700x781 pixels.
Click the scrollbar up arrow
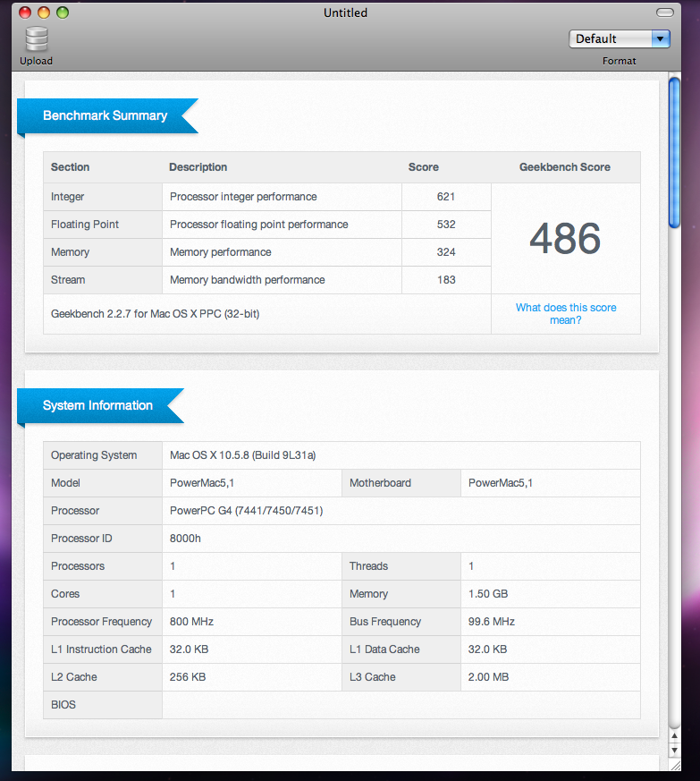tap(675, 735)
